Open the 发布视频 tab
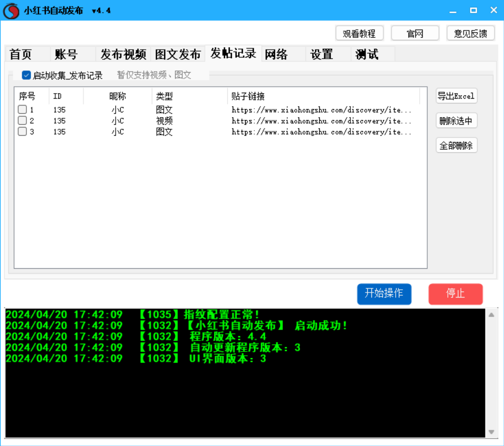Viewport: 504px width, 446px height. pyautogui.click(x=123, y=54)
